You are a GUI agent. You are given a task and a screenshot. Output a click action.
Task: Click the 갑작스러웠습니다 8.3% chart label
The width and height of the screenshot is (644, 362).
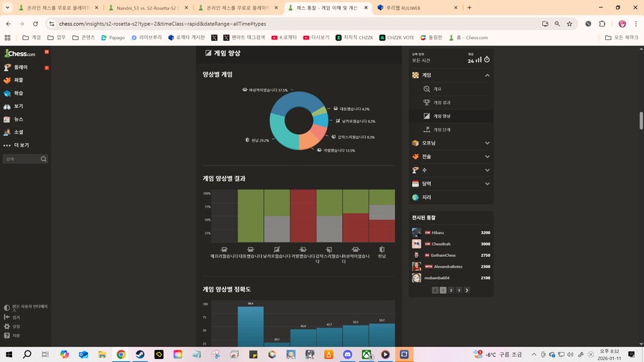[353, 137]
